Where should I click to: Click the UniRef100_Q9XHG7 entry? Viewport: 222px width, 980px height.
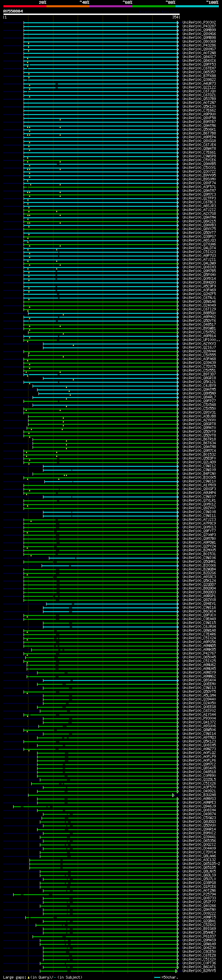pyautogui.click(x=199, y=49)
